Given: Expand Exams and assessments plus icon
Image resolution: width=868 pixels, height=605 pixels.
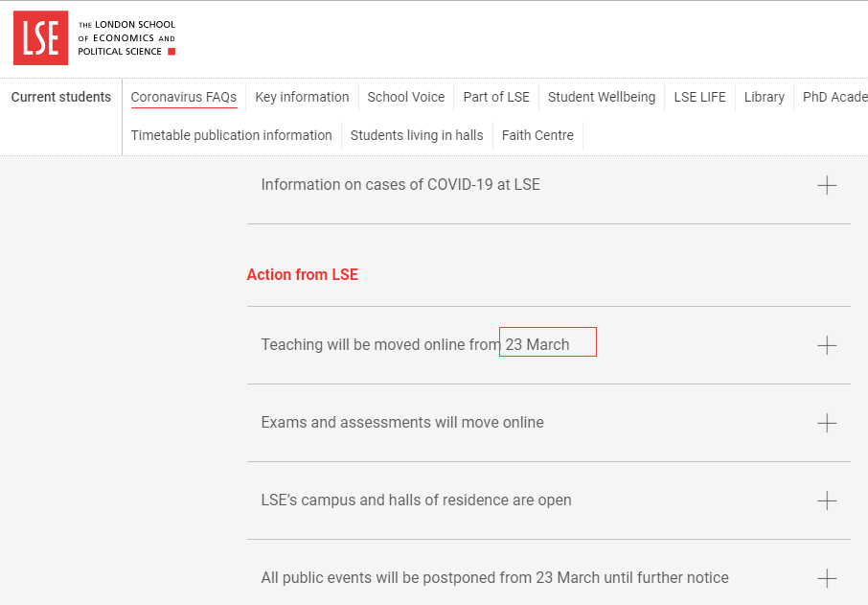Looking at the screenshot, I should (827, 423).
